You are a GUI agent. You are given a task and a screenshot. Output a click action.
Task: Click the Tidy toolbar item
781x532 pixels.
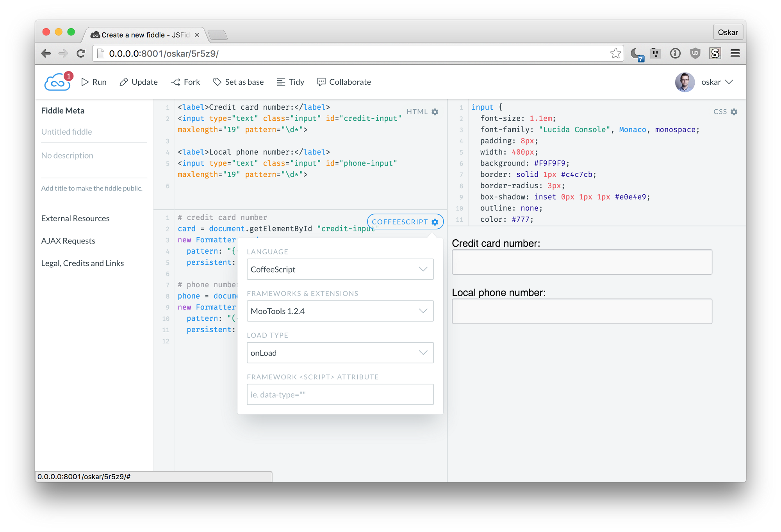(x=291, y=82)
